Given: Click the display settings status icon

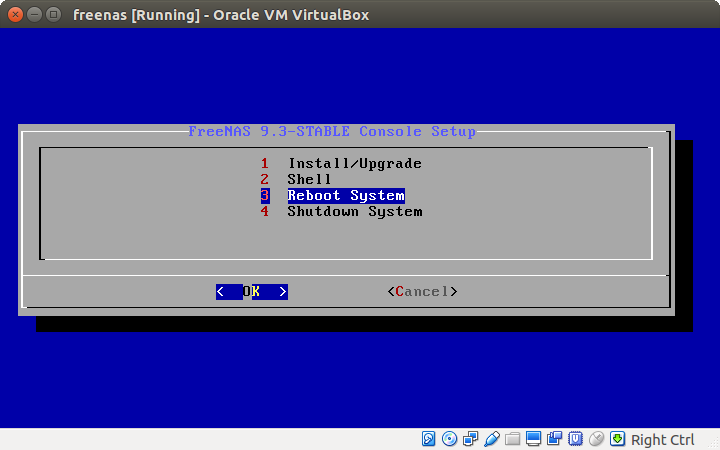Looking at the screenshot, I should coord(534,439).
